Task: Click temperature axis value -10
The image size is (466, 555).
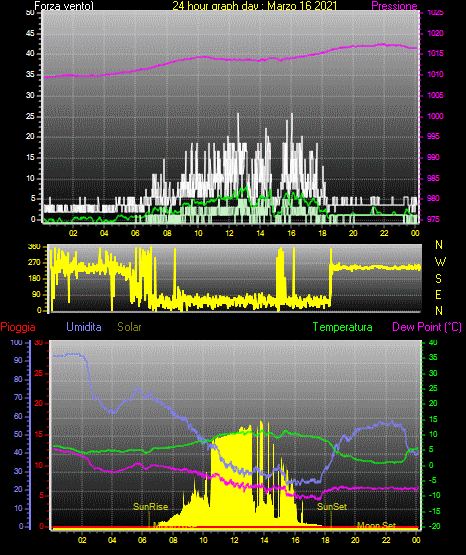Action: tap(435, 495)
